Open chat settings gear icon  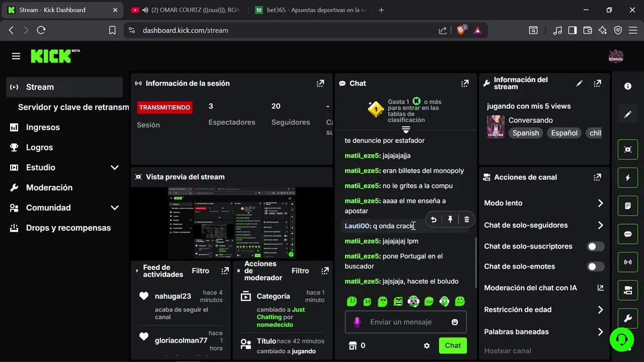427,346
